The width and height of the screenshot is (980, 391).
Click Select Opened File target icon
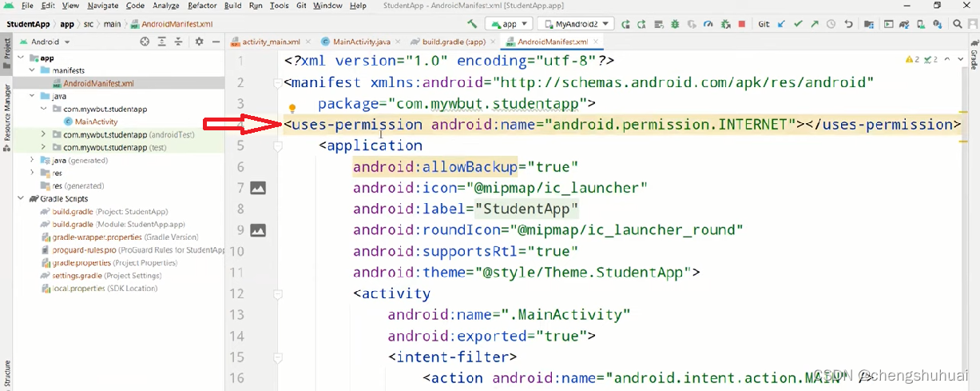(145, 42)
